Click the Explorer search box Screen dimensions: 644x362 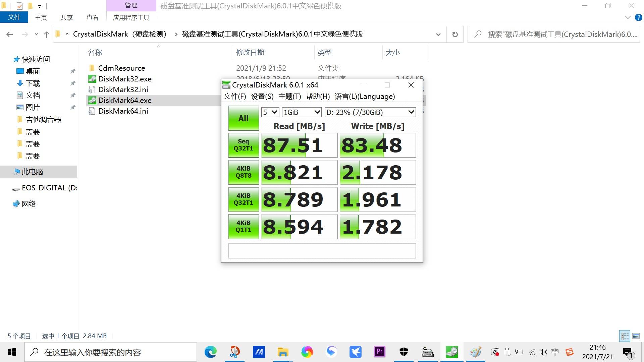(x=554, y=34)
